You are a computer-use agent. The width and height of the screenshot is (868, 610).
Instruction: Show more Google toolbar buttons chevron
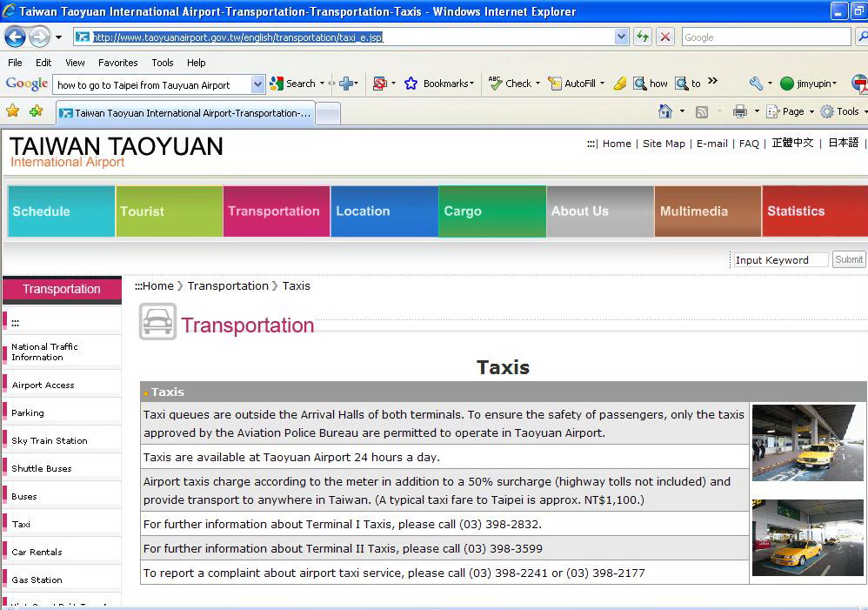coord(713,81)
